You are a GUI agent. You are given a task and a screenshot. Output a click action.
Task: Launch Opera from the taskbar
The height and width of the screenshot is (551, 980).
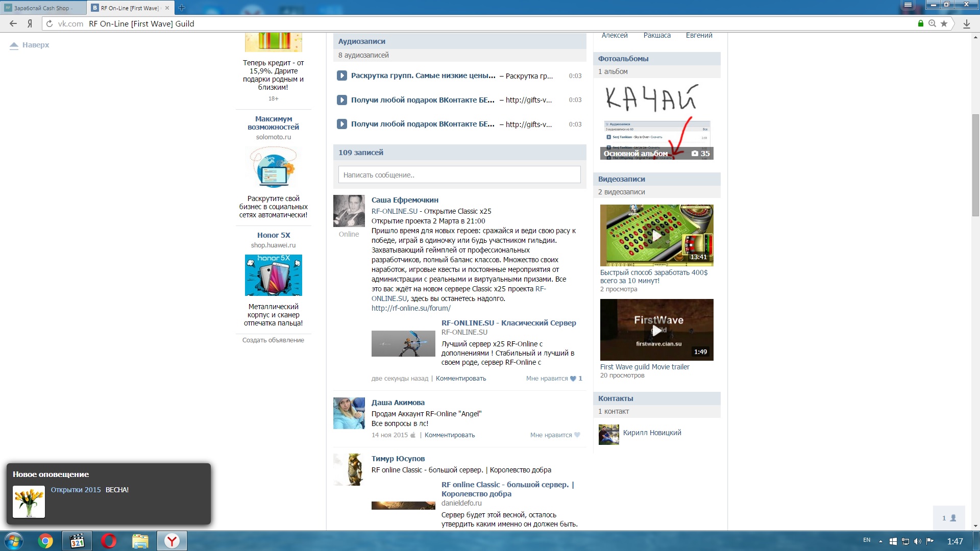[109, 541]
